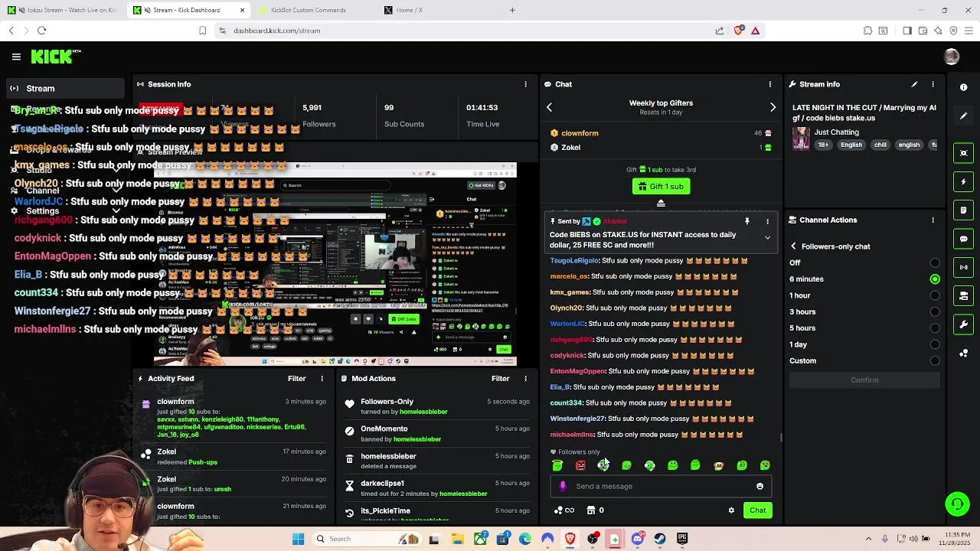Open the emoji picker in message box
The height and width of the screenshot is (551, 980).
[759, 486]
